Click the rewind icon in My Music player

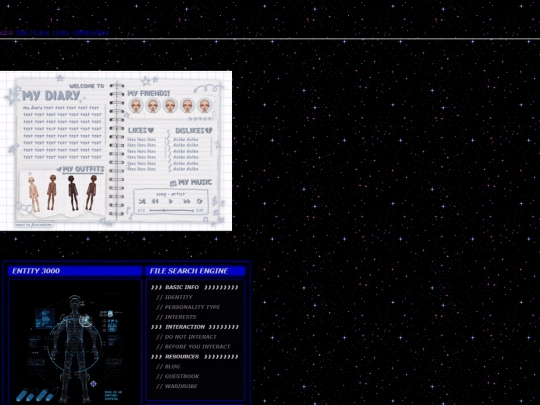tap(155, 201)
